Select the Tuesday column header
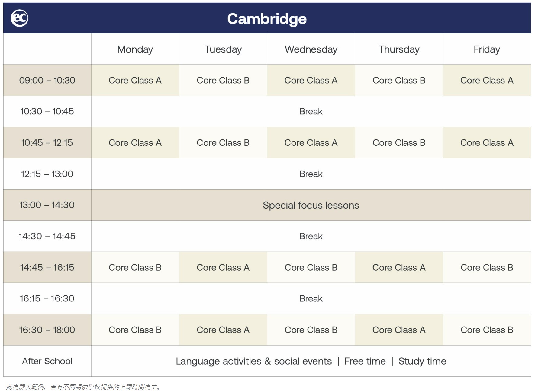This screenshot has height=392, width=535. coord(223,49)
